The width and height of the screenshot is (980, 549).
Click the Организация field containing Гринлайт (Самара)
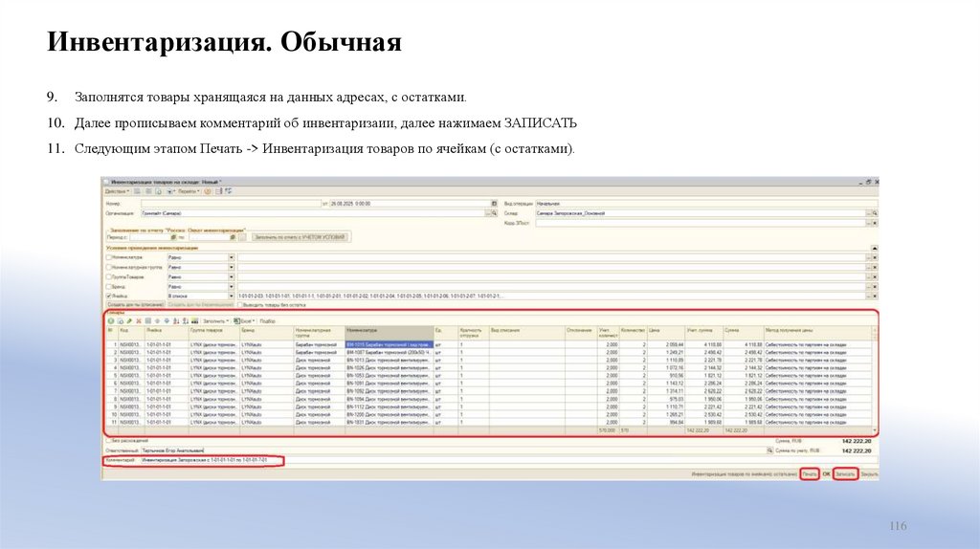pos(313,213)
